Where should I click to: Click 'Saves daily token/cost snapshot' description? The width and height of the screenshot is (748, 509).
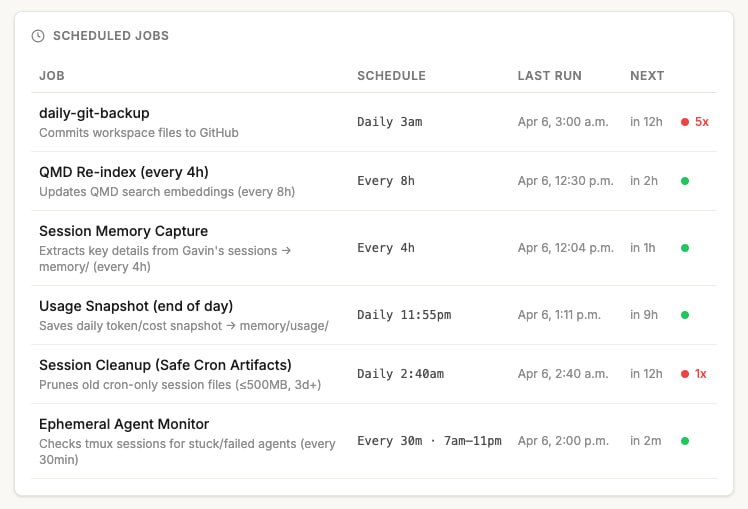pos(184,326)
